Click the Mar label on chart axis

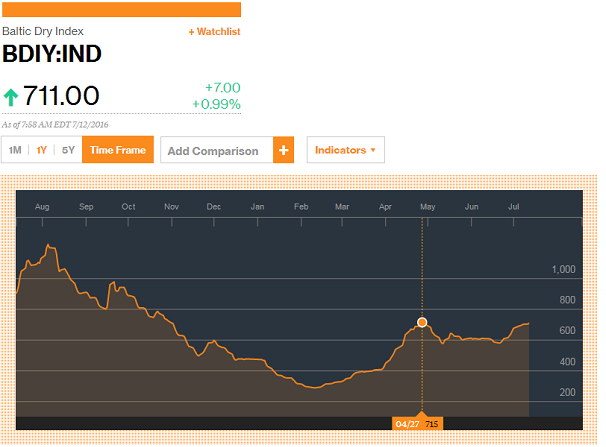pos(342,207)
